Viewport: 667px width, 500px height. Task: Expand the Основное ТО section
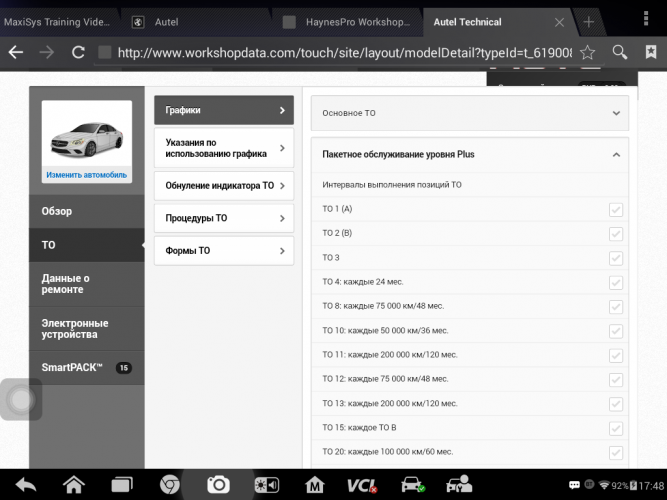pos(470,113)
